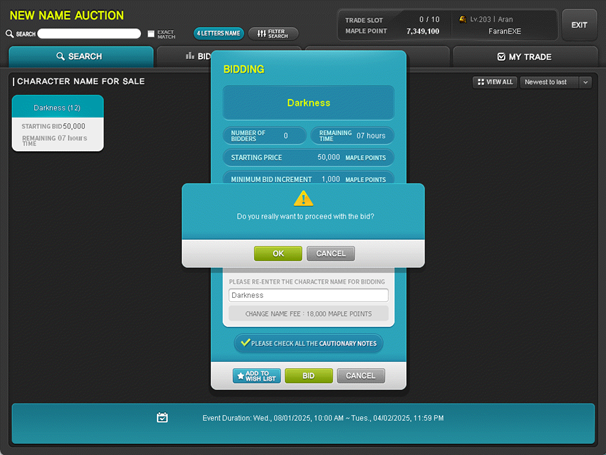Add Darkness to wish list

257,376
